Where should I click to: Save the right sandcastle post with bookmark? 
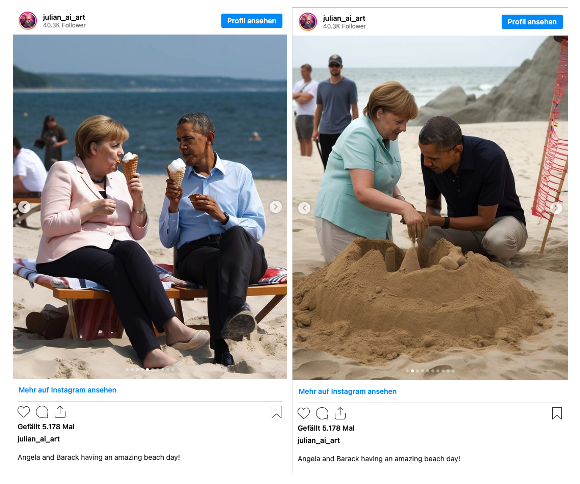[x=557, y=413]
